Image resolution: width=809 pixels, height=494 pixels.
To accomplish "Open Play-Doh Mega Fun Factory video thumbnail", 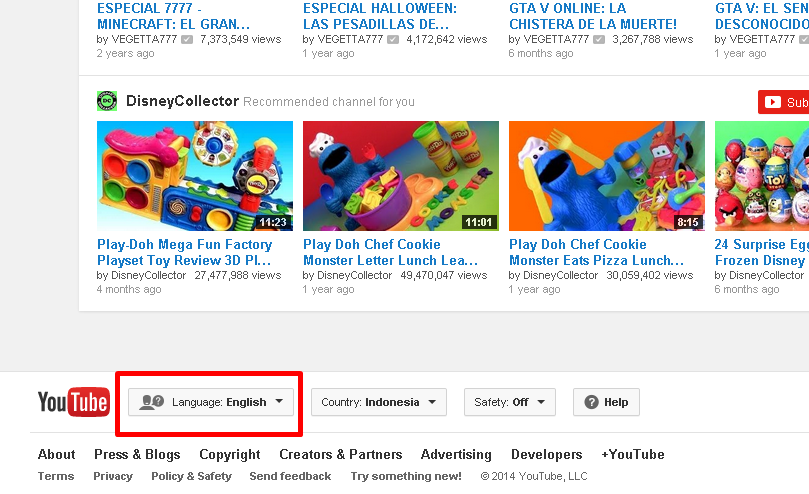I will pyautogui.click(x=195, y=176).
